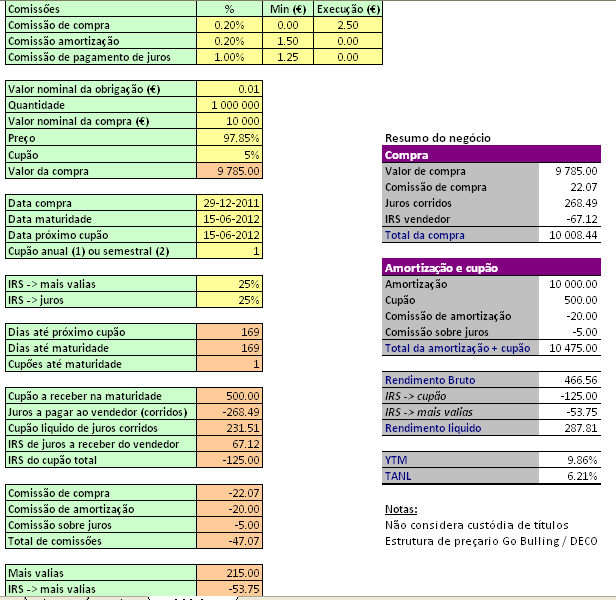Select Rendimento Bruto value 466.56
The height and width of the screenshot is (600, 616).
(570, 380)
